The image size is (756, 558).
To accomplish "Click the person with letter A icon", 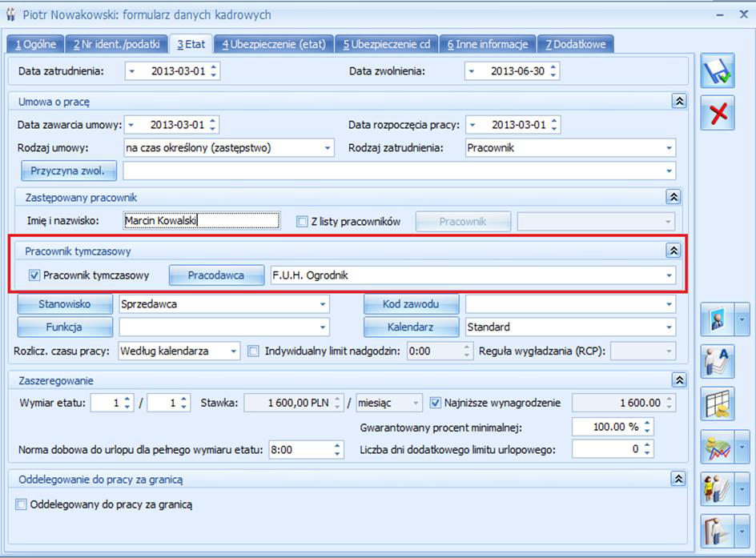I will point(718,361).
